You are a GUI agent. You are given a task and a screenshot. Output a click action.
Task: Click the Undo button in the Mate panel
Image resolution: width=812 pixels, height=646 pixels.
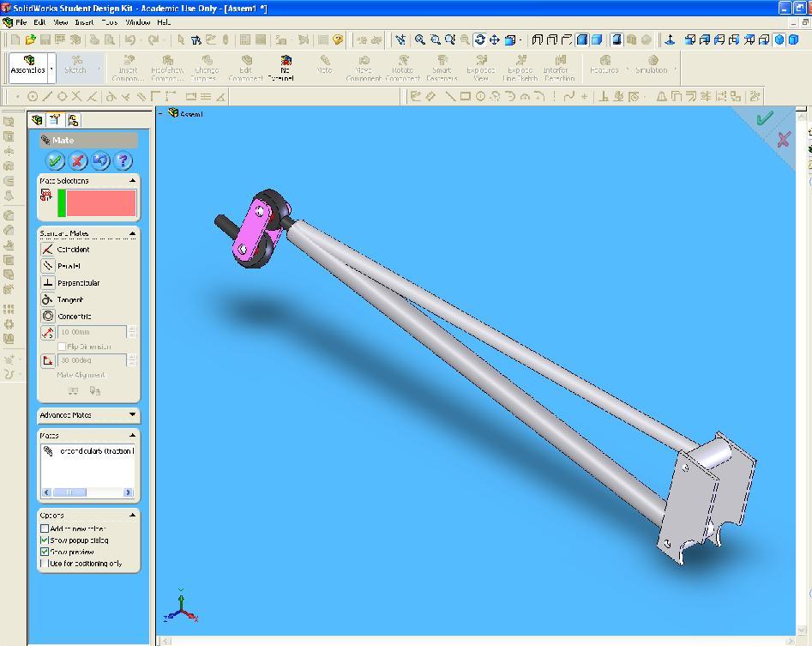point(100,160)
